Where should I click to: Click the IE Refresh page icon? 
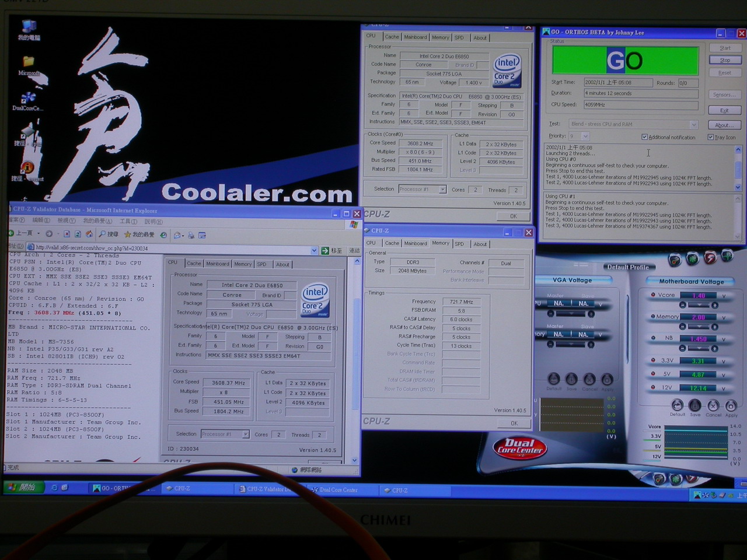click(x=78, y=234)
